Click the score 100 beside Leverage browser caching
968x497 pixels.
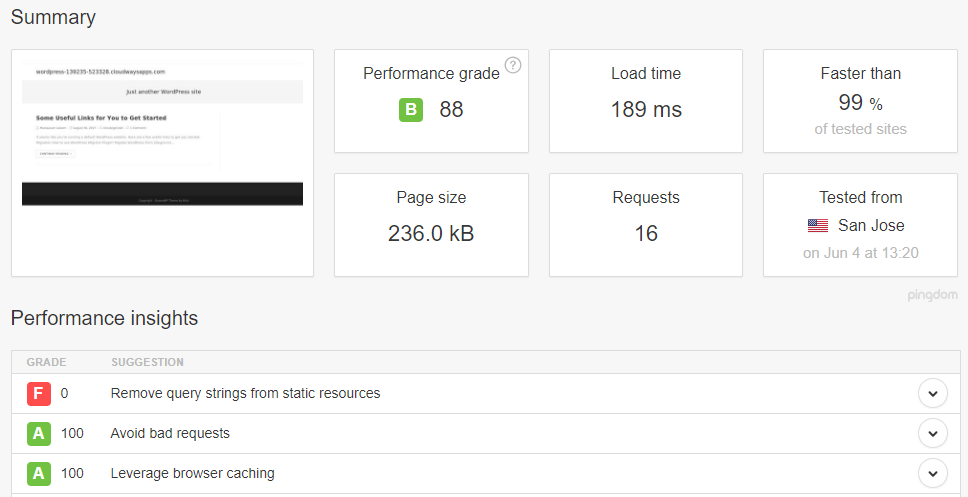click(72, 474)
